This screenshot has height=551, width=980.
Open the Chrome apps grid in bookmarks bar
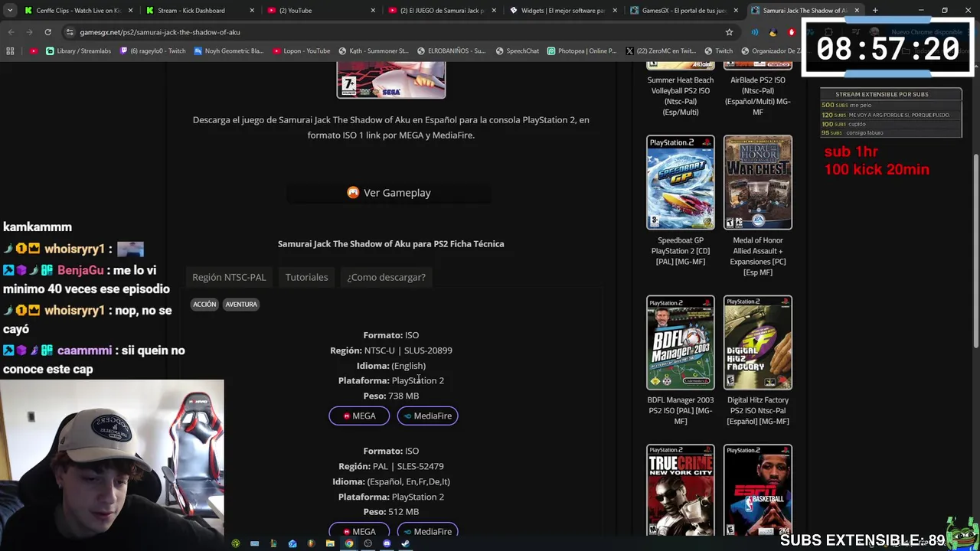tap(10, 51)
